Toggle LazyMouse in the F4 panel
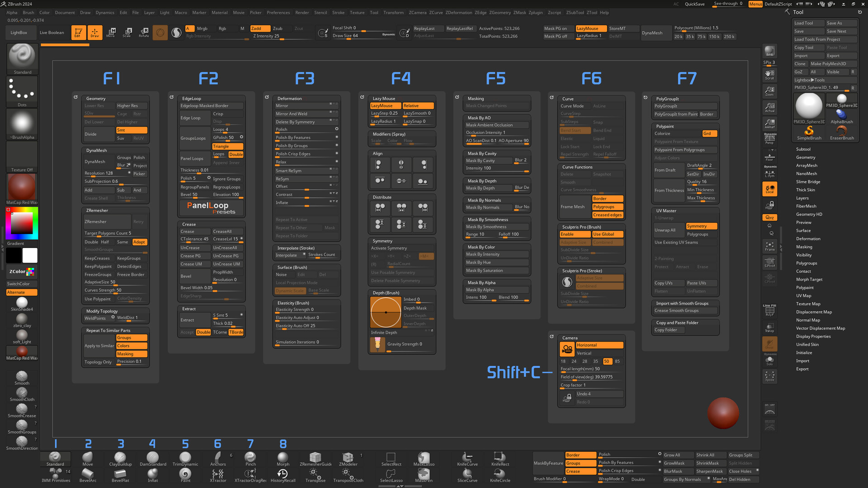 [386, 106]
